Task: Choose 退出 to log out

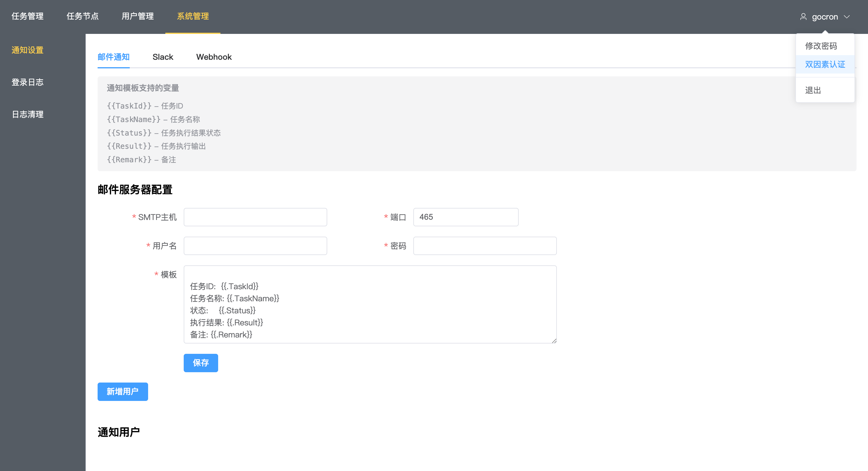Action: pos(825,90)
